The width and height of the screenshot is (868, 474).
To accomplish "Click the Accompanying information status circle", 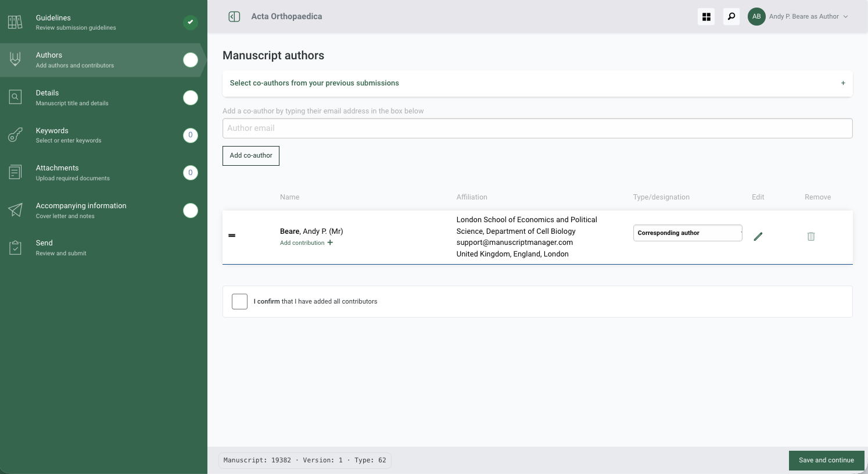I will coord(191,211).
